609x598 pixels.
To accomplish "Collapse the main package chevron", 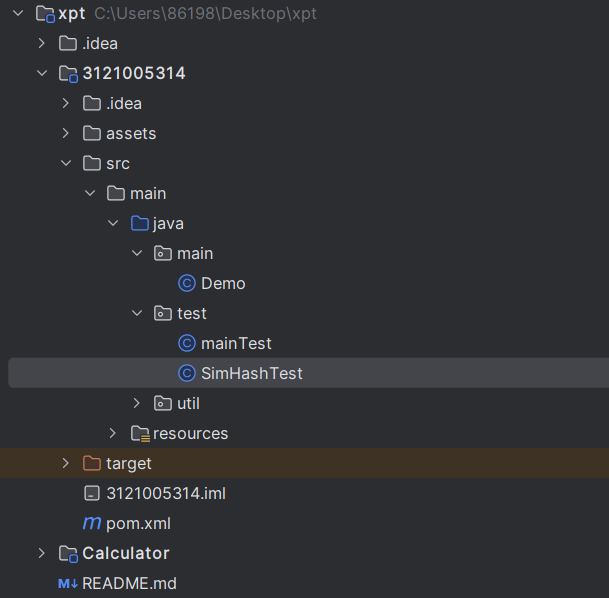I will (x=137, y=253).
